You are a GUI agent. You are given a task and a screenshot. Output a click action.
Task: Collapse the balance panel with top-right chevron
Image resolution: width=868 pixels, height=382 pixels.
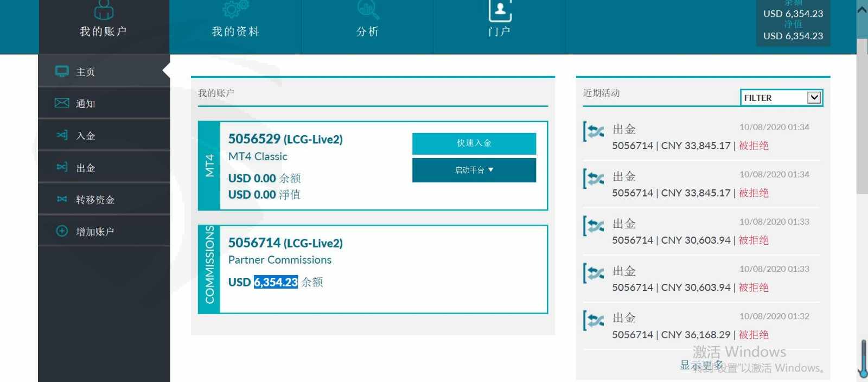pyautogui.click(x=861, y=10)
